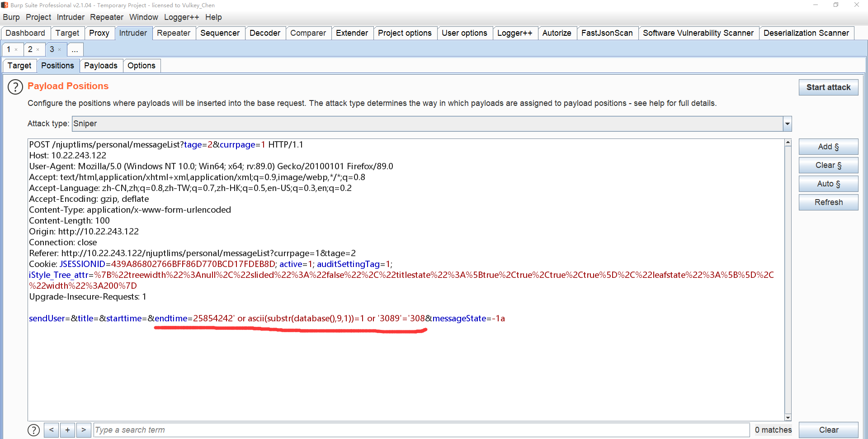Switch to the Payloads tab

tap(101, 66)
